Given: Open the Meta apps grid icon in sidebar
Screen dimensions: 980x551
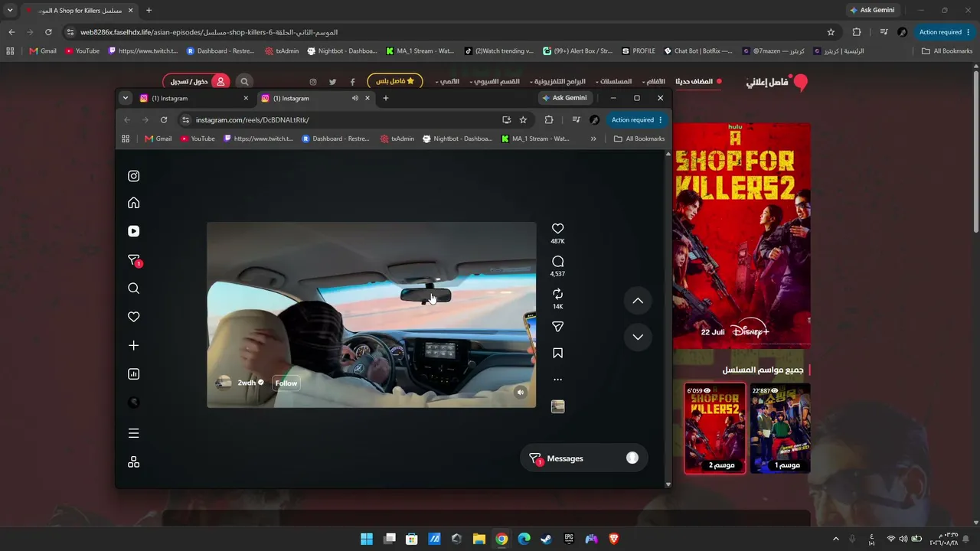Looking at the screenshot, I should pos(133,462).
